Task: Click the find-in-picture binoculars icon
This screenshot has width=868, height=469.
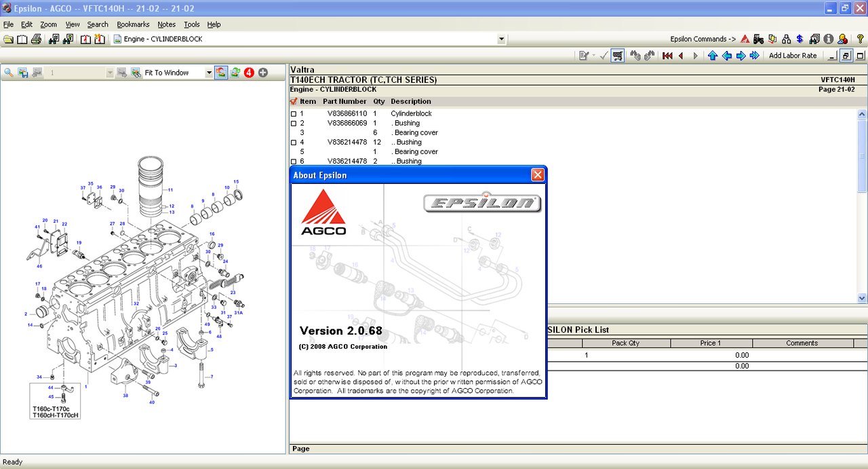Action: tap(136, 73)
